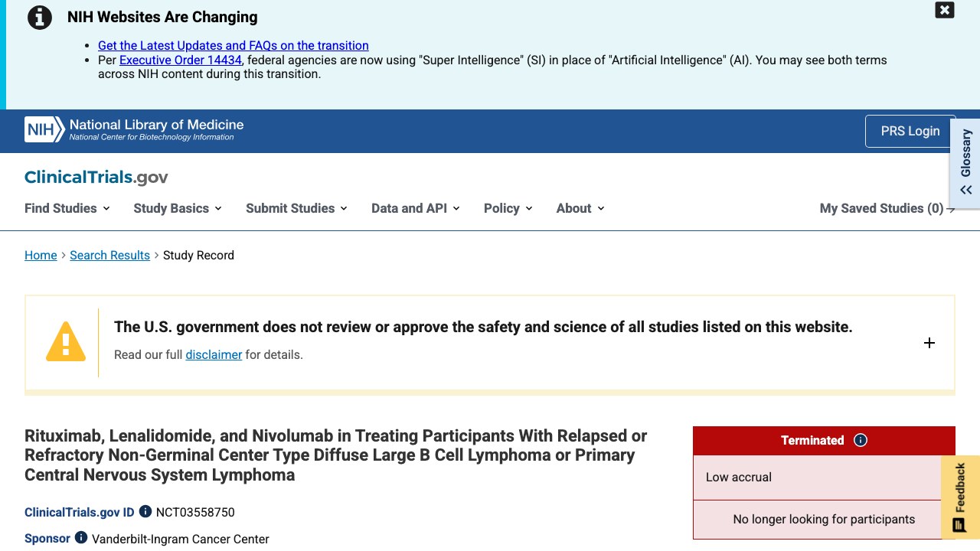Click the NIH logo icon
This screenshot has width=980, height=551.
44,130
